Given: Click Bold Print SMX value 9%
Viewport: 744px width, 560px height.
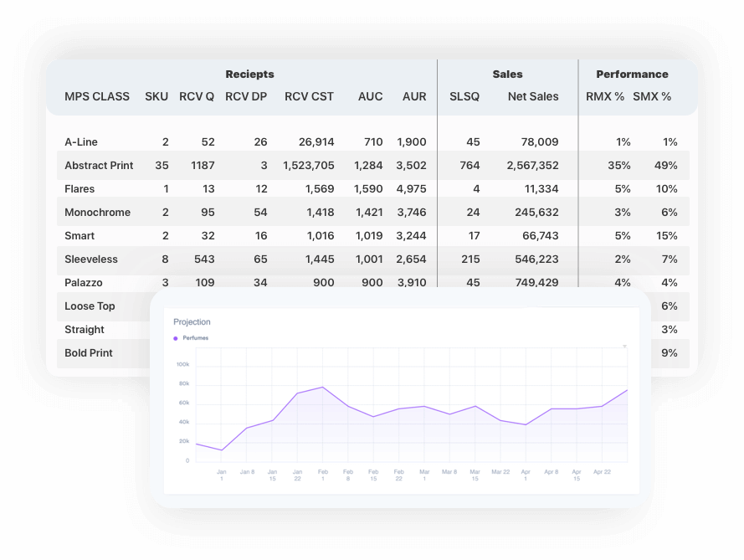Looking at the screenshot, I should [670, 353].
